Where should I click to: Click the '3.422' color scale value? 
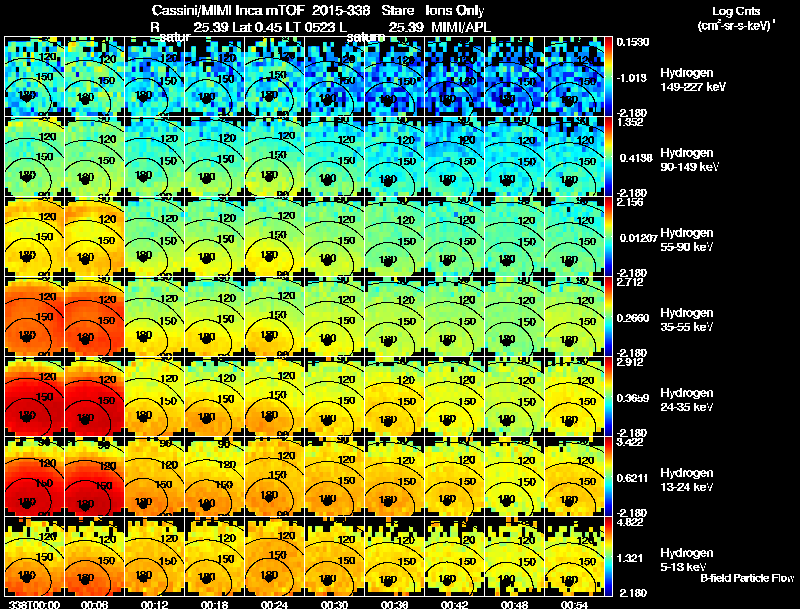click(x=630, y=442)
